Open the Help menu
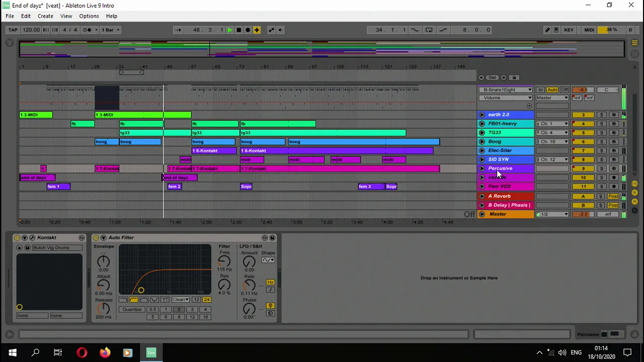This screenshot has width=644, height=362. click(x=111, y=16)
